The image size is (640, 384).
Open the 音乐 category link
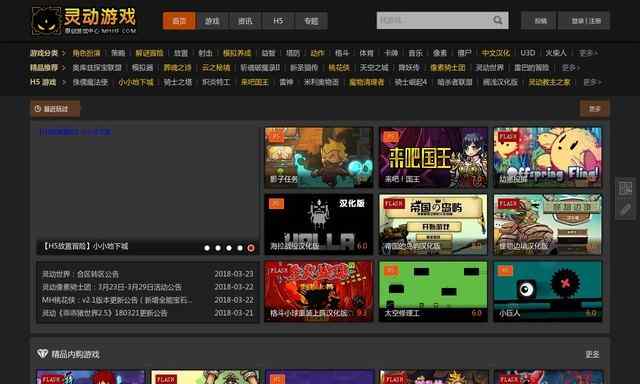(416, 53)
